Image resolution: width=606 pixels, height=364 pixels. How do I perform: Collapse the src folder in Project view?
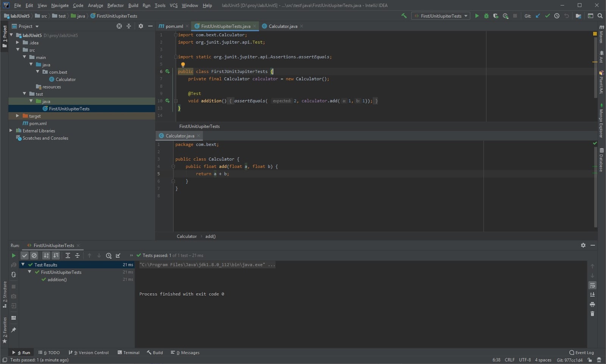[x=18, y=50]
